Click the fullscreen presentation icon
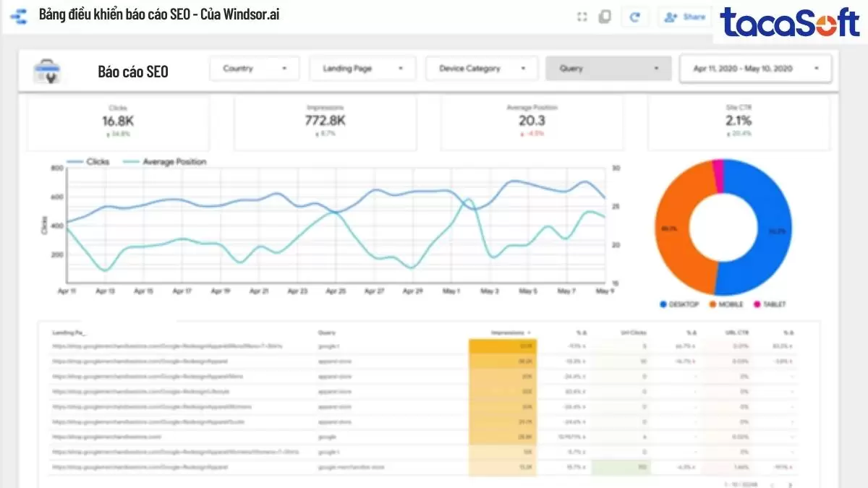This screenshot has width=868, height=488. [582, 17]
